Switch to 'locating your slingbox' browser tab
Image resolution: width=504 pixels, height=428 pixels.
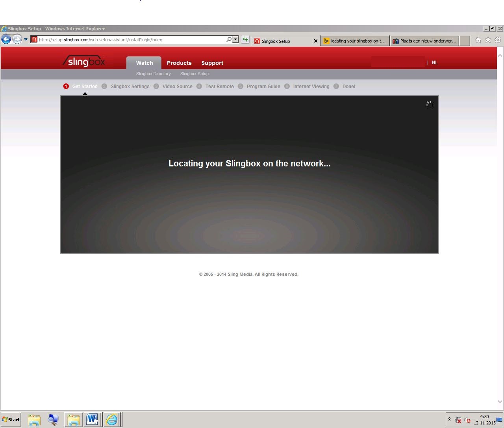pos(355,41)
